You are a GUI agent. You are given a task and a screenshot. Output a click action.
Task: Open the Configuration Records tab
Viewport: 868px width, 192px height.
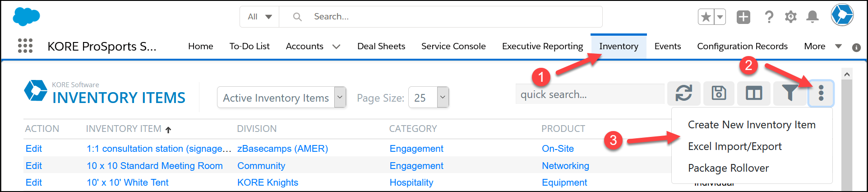click(743, 46)
